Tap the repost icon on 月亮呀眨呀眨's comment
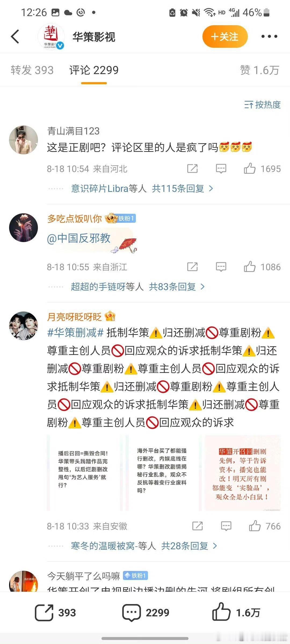 point(197,526)
